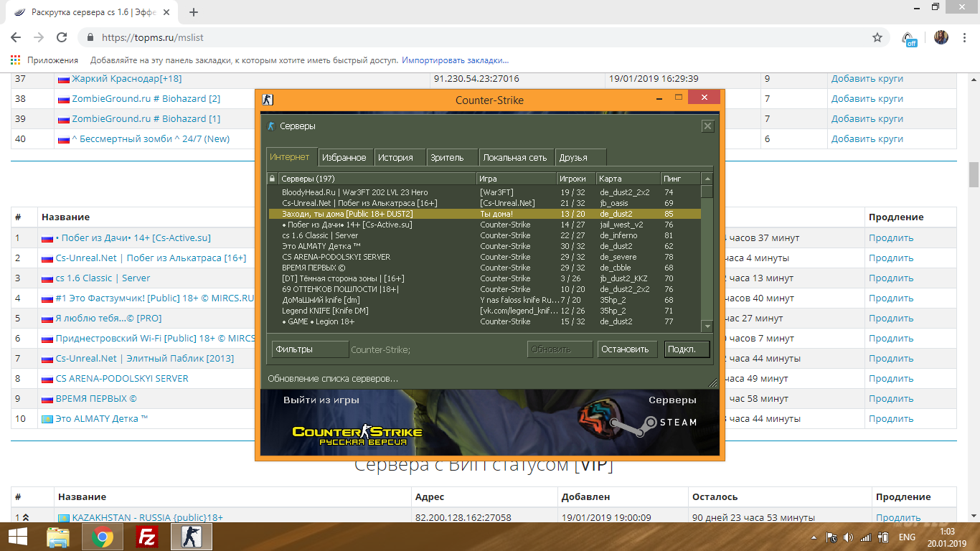Open the Приложения apps shortcut

click(44, 60)
